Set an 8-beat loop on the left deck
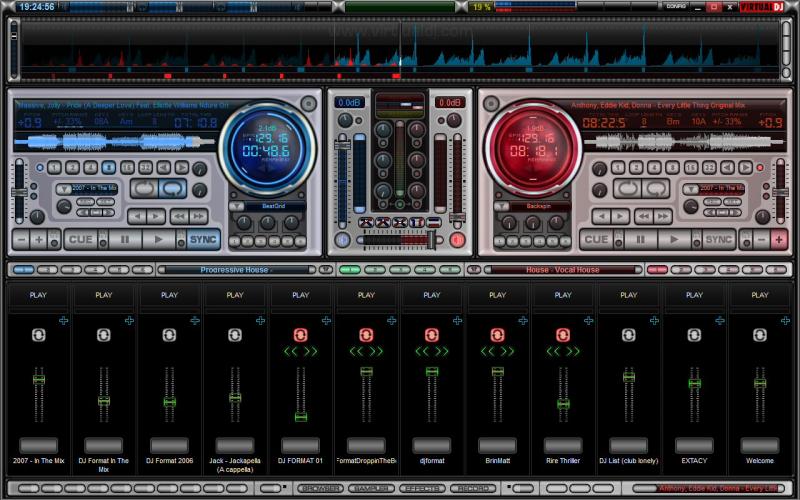Viewport: 800px width, 500px height. [x=108, y=167]
